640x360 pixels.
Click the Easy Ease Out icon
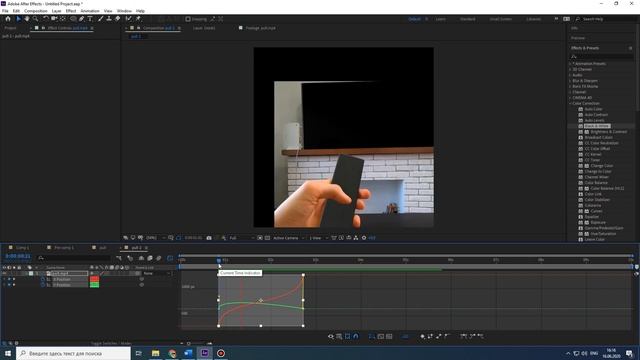point(480,336)
